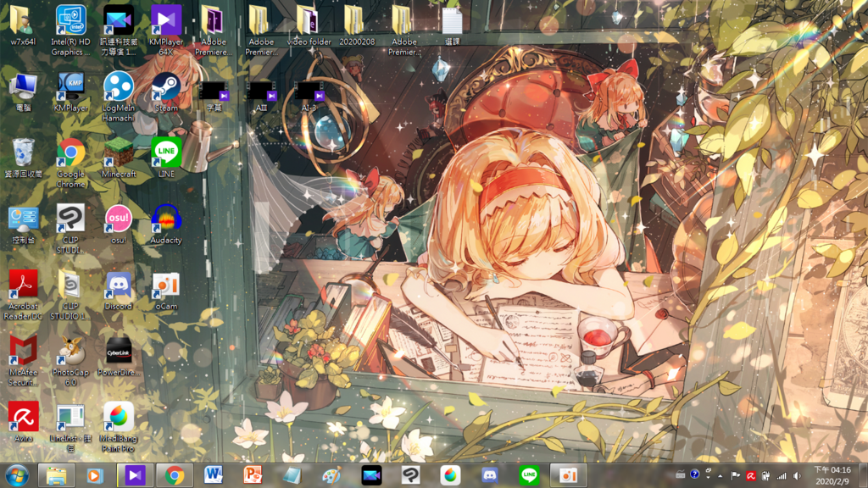Launch osu! from the desktop
This screenshot has height=488, width=868.
point(119,225)
